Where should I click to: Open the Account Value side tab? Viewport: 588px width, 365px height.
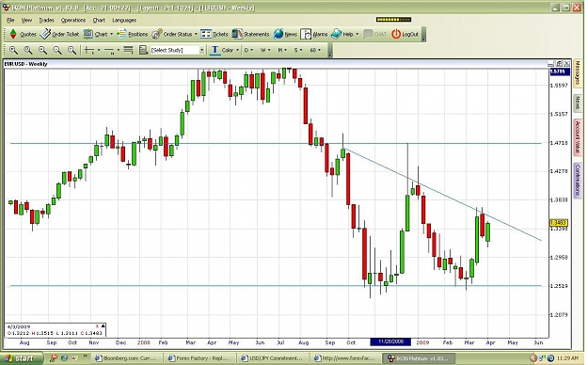(x=578, y=137)
